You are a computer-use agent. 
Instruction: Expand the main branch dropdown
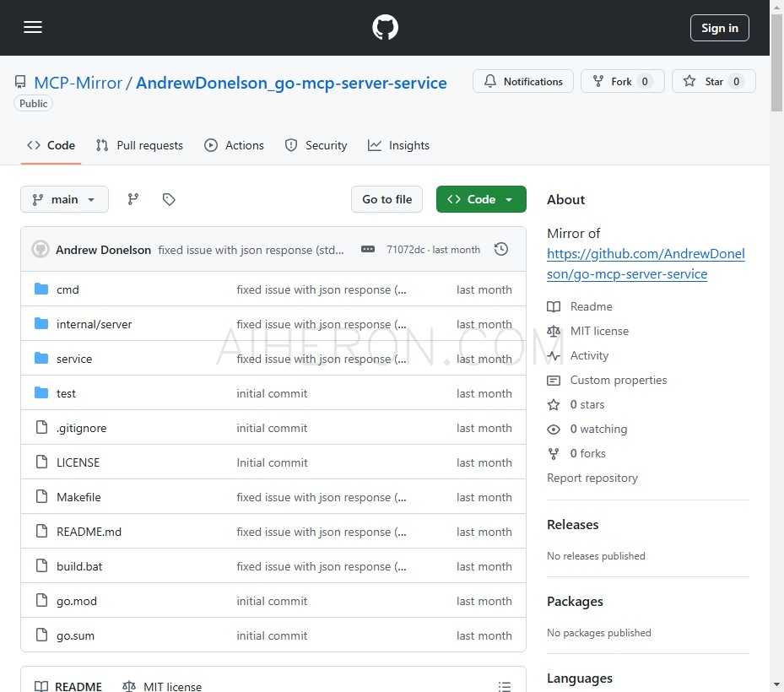pos(64,199)
